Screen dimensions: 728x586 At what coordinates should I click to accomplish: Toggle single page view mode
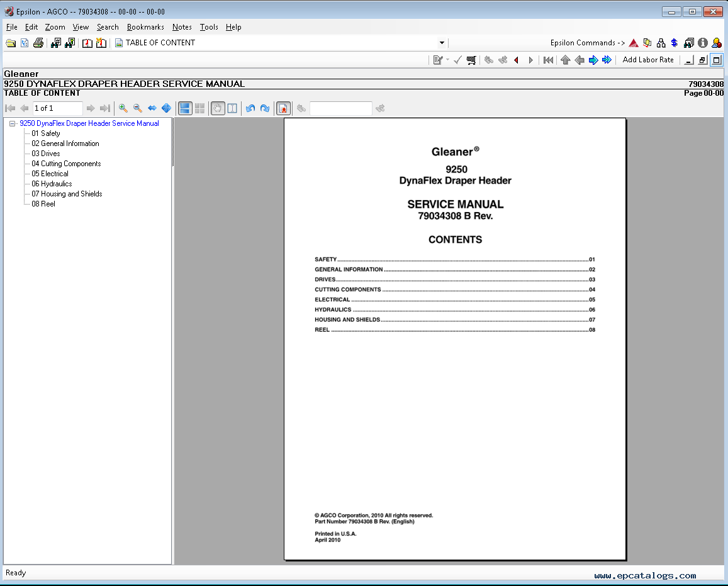pyautogui.click(x=185, y=108)
